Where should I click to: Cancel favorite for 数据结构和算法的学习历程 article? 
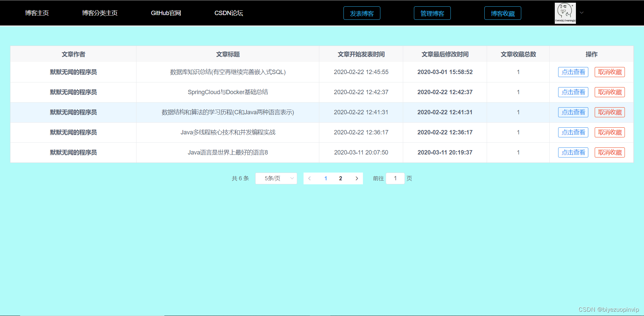(610, 112)
